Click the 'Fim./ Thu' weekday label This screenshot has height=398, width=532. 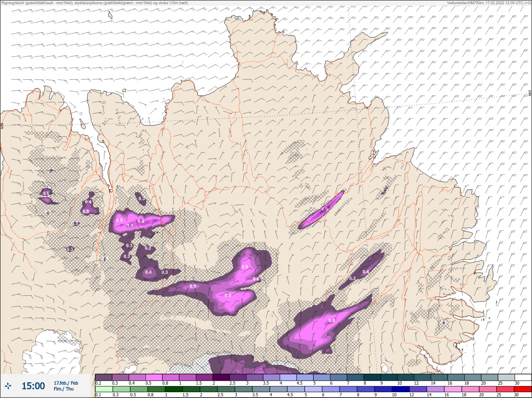pos(64,389)
